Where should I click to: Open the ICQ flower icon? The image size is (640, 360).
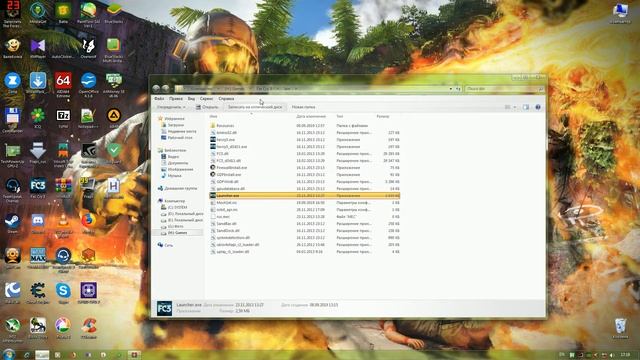(x=38, y=118)
